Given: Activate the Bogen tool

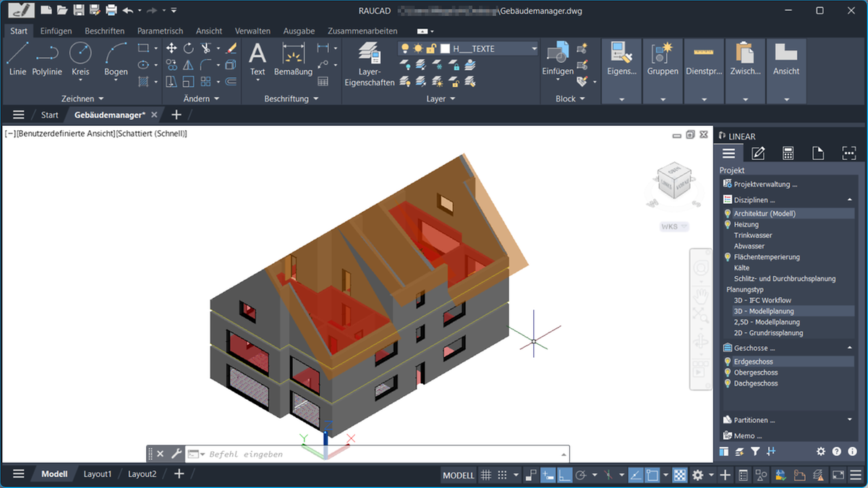Looking at the screenshot, I should (115, 58).
